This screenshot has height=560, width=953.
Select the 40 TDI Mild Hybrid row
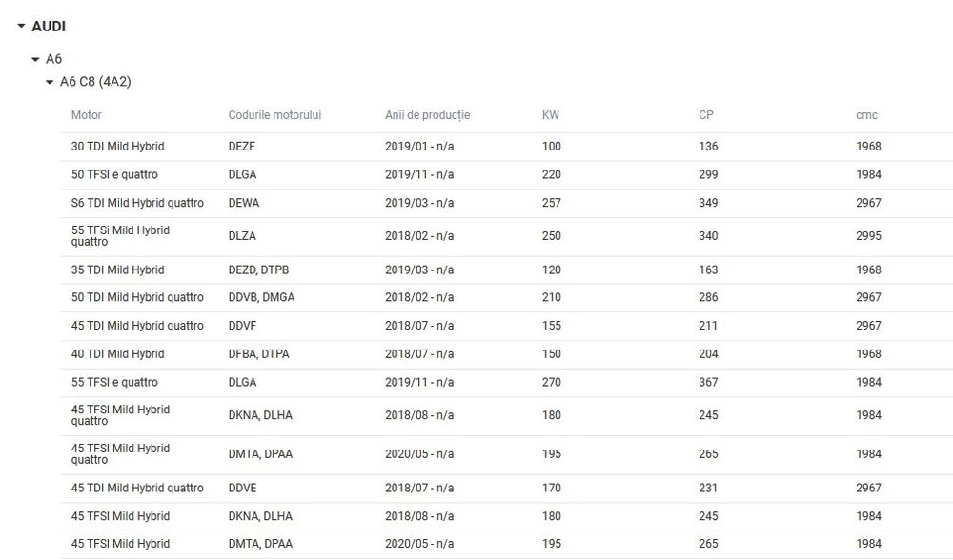[117, 354]
